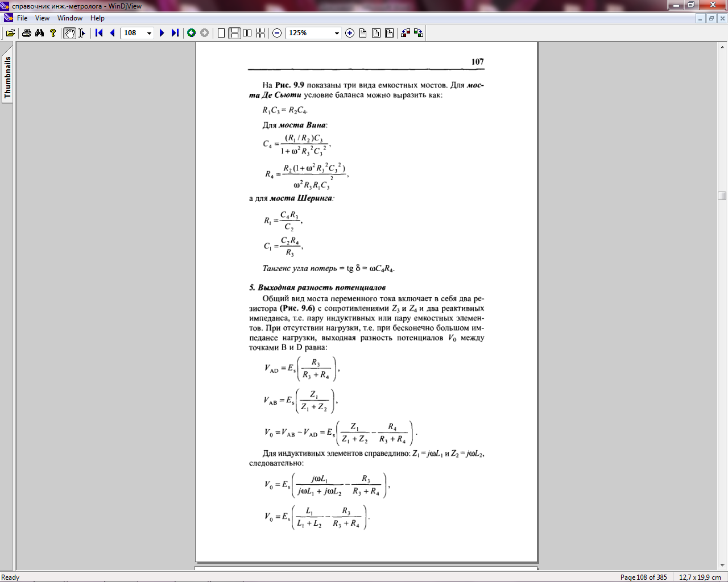Click the zoom in plus icon
The height and width of the screenshot is (582, 728).
point(350,33)
